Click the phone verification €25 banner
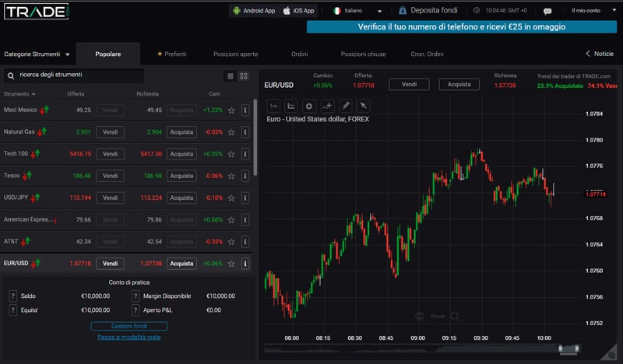Viewport: 623px width, 364px height. pyautogui.click(x=462, y=27)
